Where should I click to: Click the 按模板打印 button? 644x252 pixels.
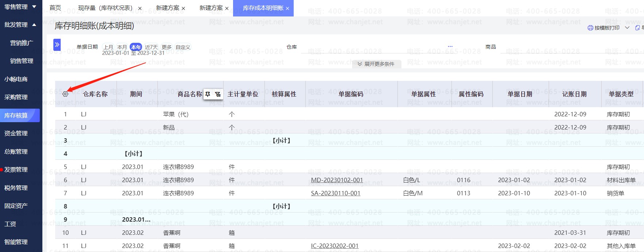(x=603, y=28)
